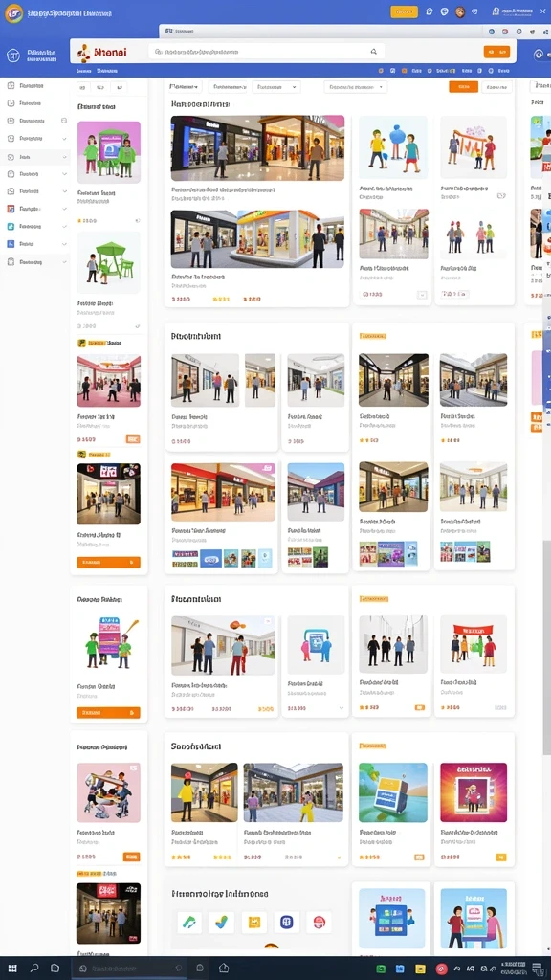The width and height of the screenshot is (551, 980).
Task: Click the magnifier icon in the search bar
Action: tap(374, 52)
